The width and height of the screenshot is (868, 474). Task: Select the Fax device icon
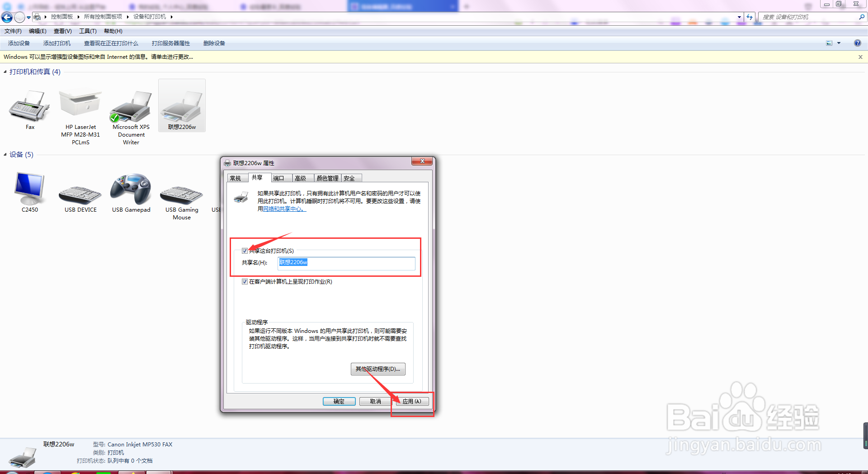30,106
